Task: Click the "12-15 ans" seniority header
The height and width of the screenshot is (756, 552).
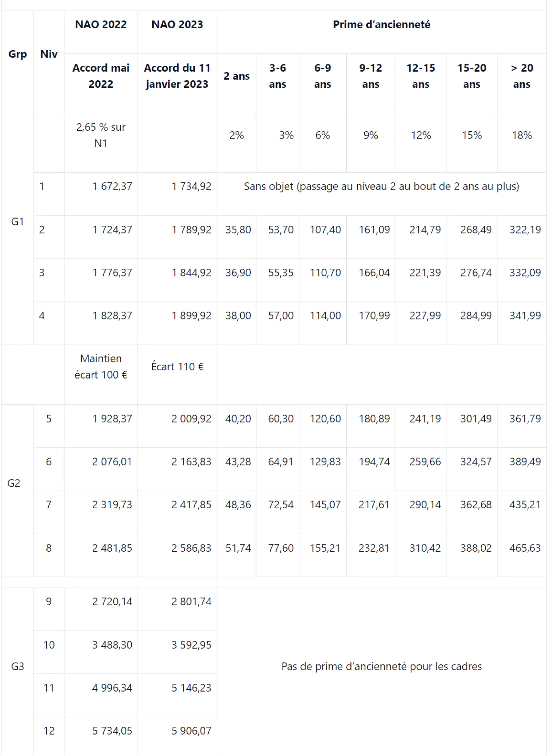Action: [420, 76]
